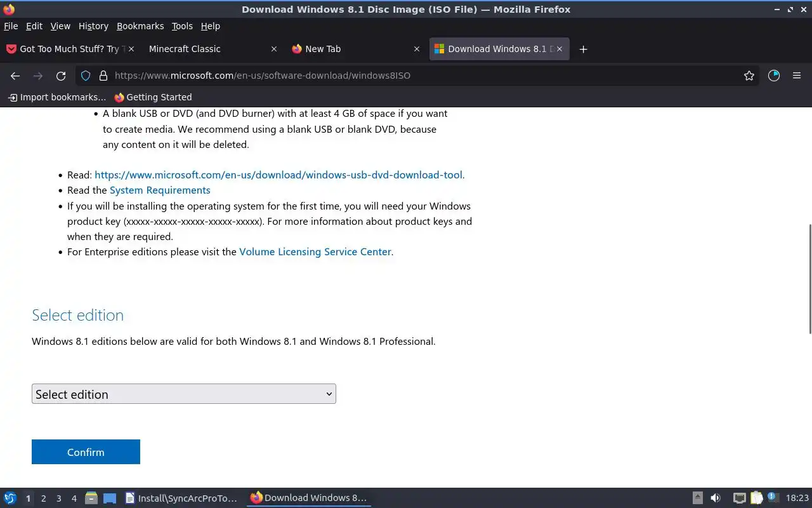
Task: Click the URL address bar
Action: pyautogui.click(x=419, y=76)
